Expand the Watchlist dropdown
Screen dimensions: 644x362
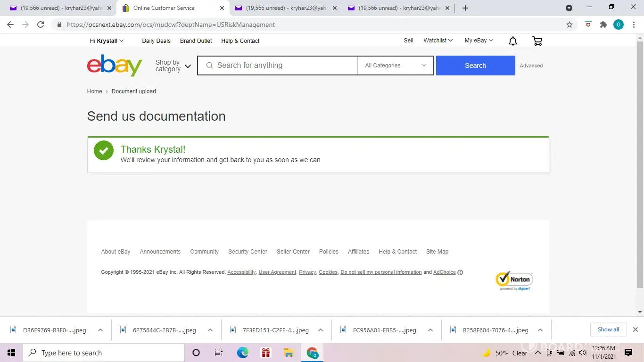pos(438,41)
